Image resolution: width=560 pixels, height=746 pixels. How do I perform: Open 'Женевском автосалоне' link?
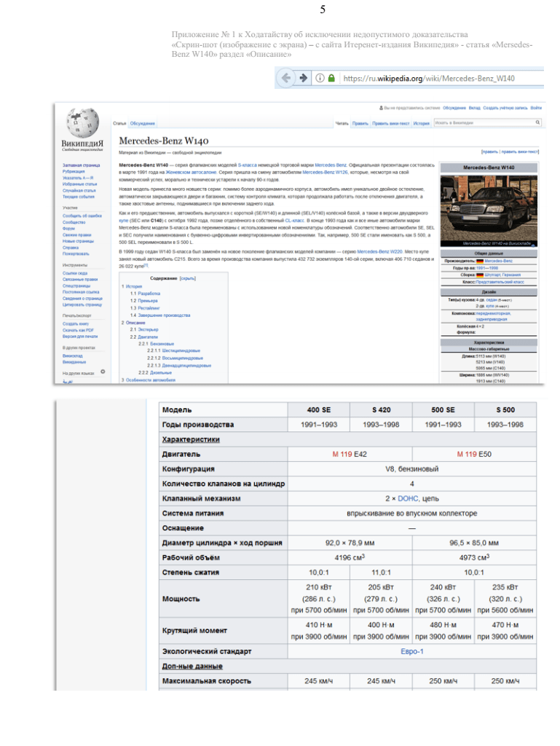point(191,172)
